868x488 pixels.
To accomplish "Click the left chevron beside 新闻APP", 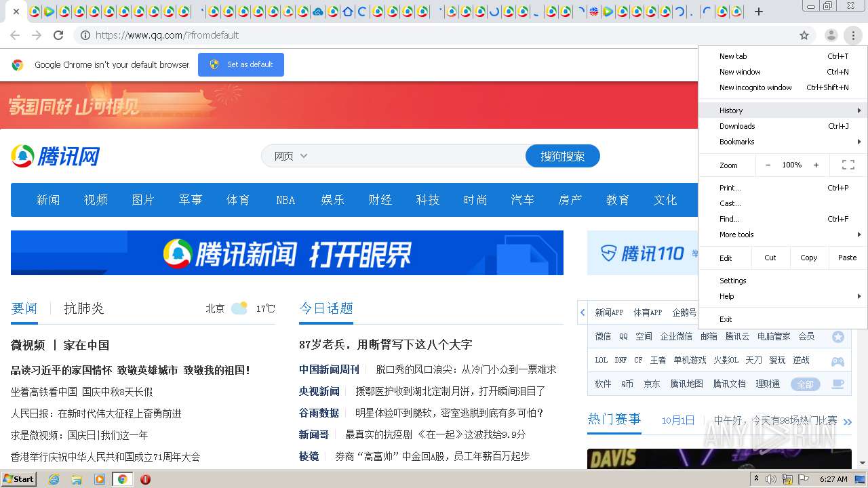I will 583,312.
